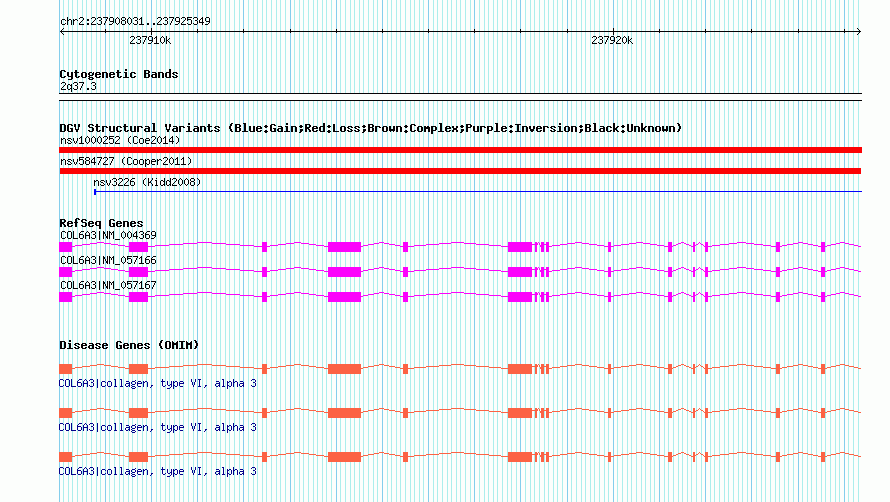The image size is (890, 502).
Task: Click the right arrow end of ruler
Action: point(858,31)
